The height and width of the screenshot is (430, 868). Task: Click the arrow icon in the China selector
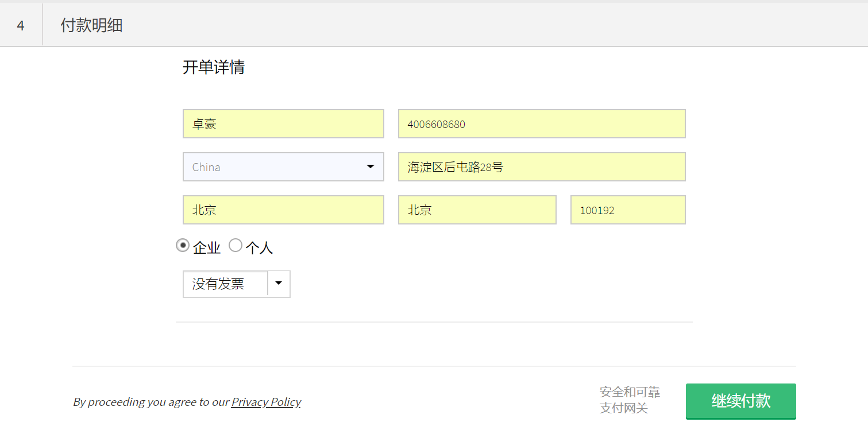click(371, 167)
